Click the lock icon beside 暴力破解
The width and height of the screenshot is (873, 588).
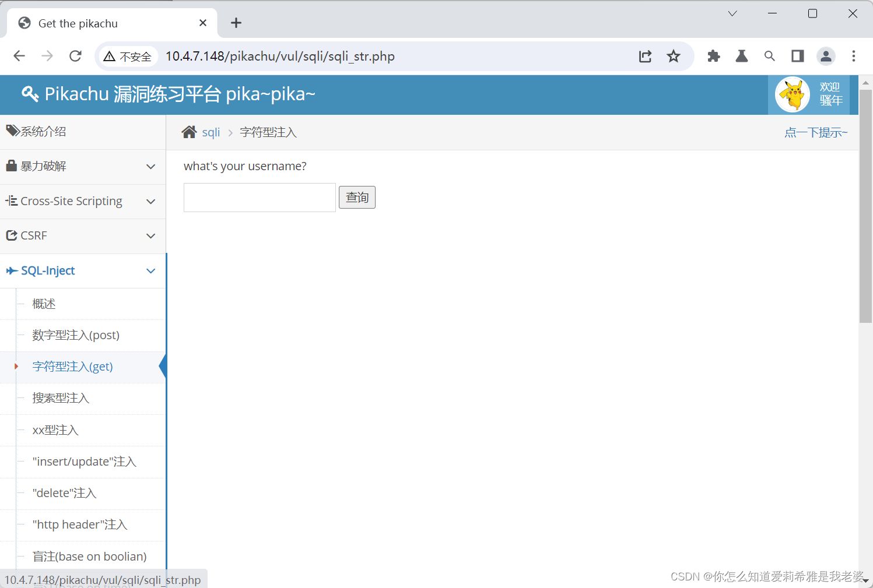click(12, 166)
